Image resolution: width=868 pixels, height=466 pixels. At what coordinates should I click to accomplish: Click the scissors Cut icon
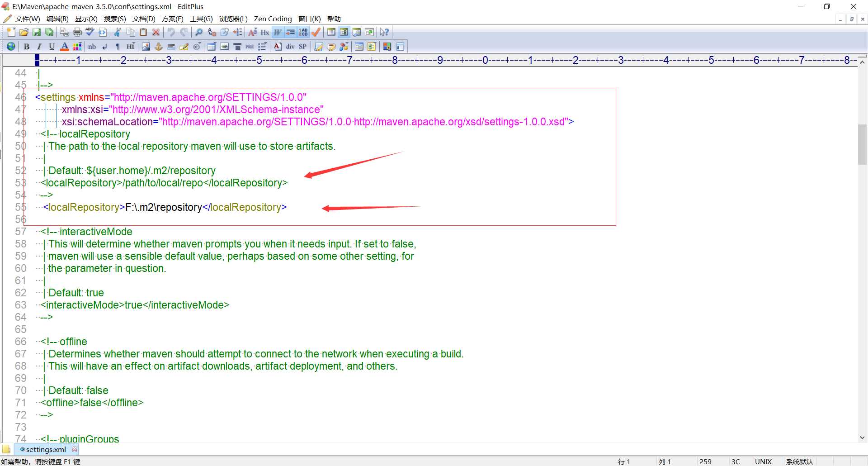tap(118, 32)
